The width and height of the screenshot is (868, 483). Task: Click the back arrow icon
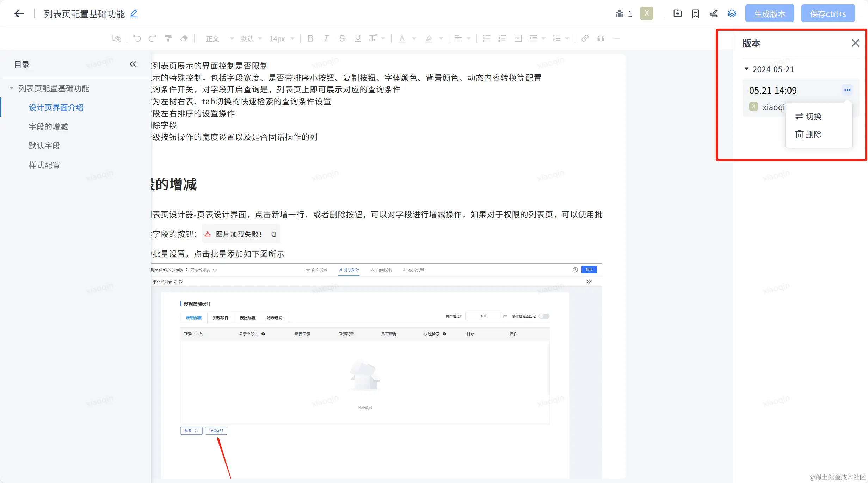tap(19, 14)
